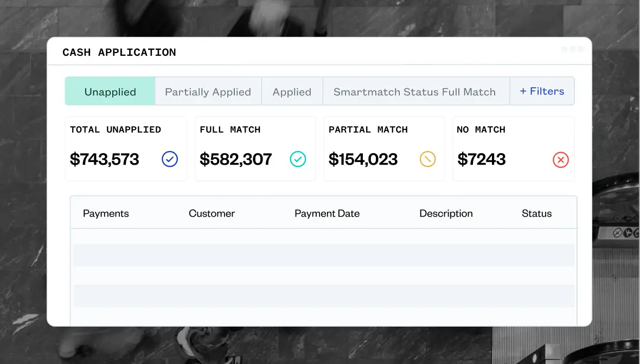Screen dimensions: 640x364
Task: Click the Customer column header
Action: 212,213
